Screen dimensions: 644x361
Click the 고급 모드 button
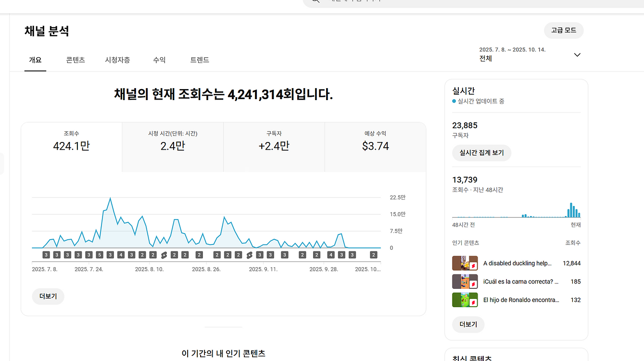click(x=563, y=30)
